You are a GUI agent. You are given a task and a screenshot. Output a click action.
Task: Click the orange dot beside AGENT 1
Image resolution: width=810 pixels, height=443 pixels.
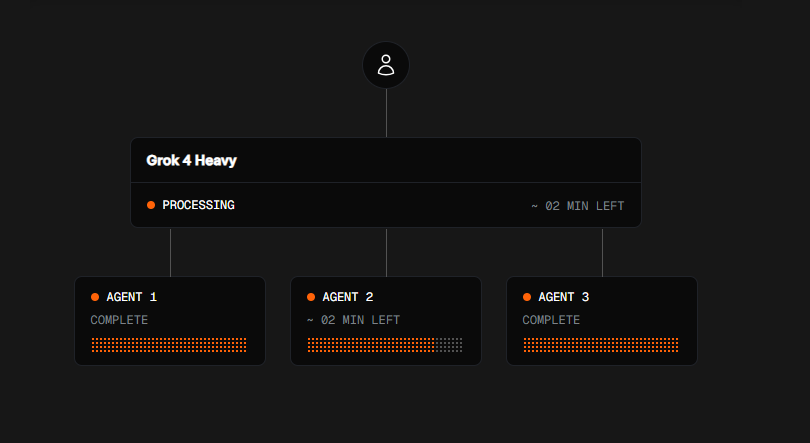[95, 297]
